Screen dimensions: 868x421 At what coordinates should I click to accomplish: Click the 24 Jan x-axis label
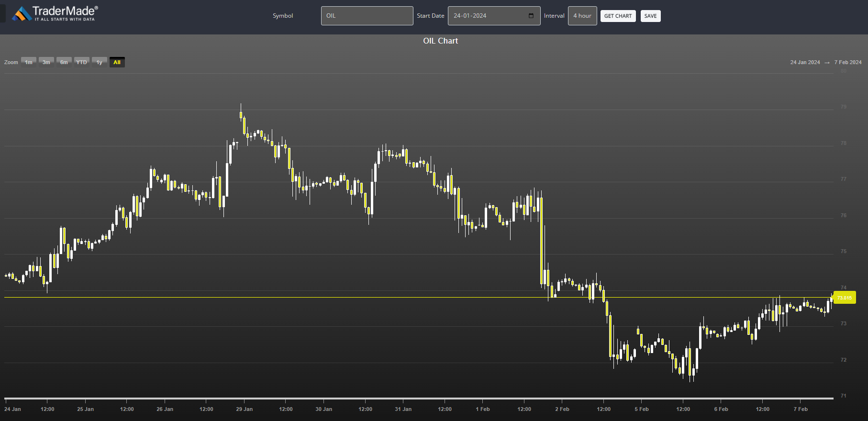click(13, 409)
